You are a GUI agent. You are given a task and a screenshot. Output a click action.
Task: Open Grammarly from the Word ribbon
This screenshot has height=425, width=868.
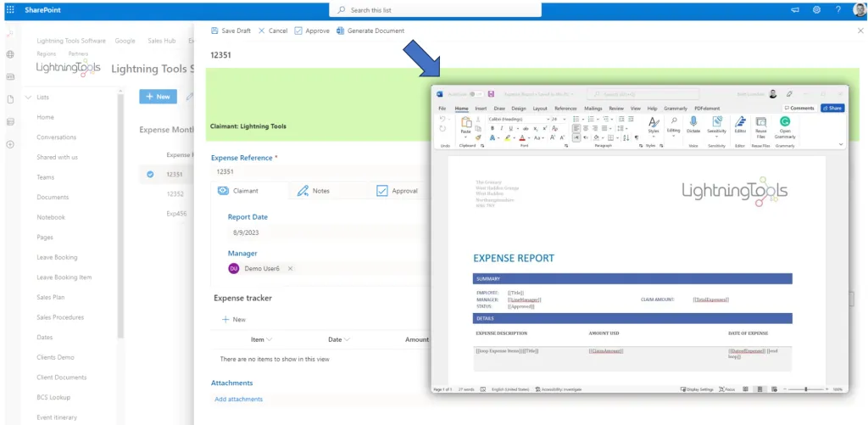click(785, 127)
